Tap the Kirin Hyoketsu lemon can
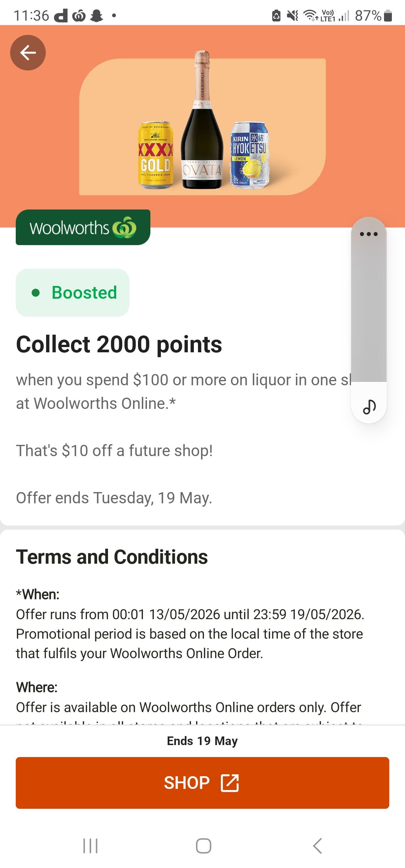Viewport: 405px width, 868px height. [x=250, y=155]
